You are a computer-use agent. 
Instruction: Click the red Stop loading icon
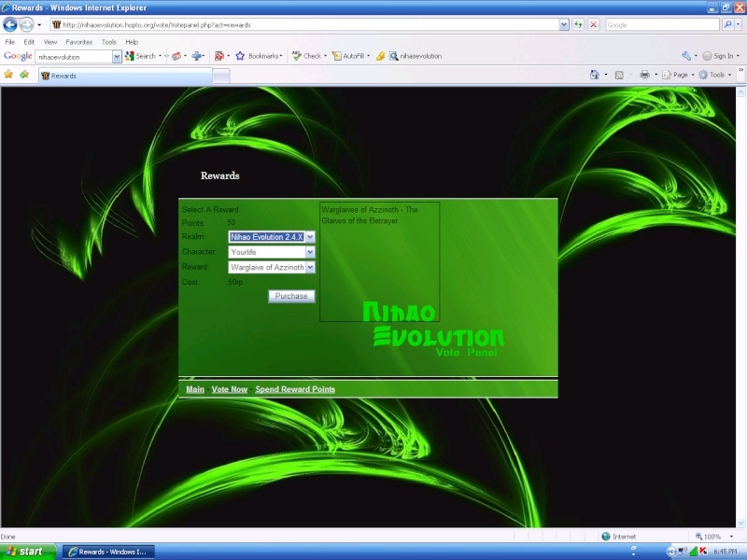pos(594,25)
